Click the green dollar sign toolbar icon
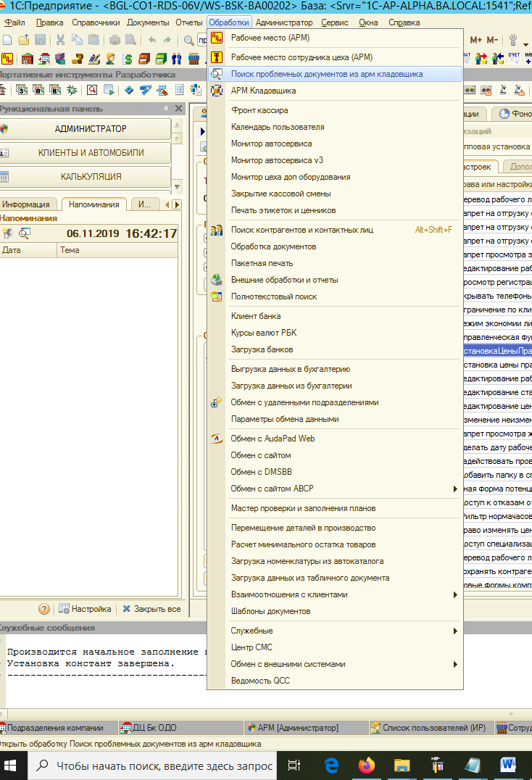The image size is (532, 780). tap(128, 59)
